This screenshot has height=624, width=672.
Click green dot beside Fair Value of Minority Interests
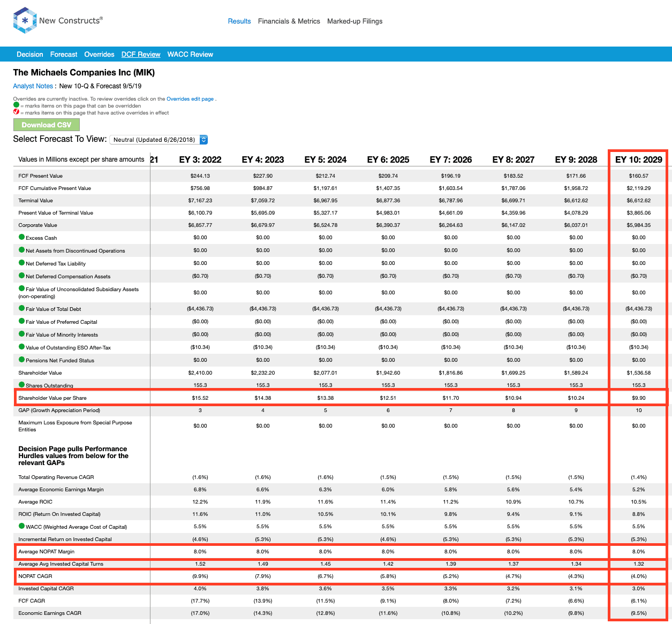pyautogui.click(x=21, y=334)
